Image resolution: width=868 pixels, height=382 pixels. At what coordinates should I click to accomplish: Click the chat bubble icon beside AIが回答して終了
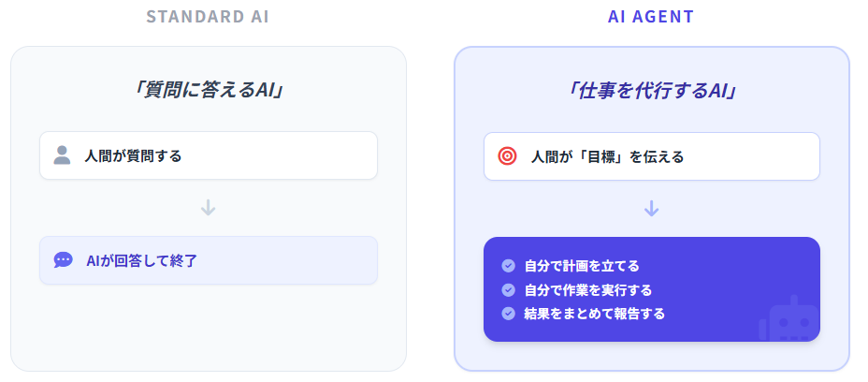tap(63, 260)
